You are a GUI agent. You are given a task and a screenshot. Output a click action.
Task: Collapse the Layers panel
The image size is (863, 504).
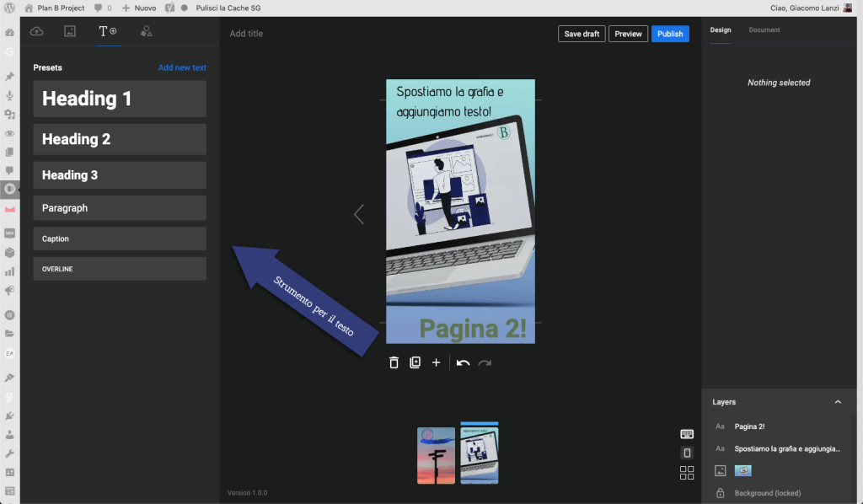click(838, 402)
